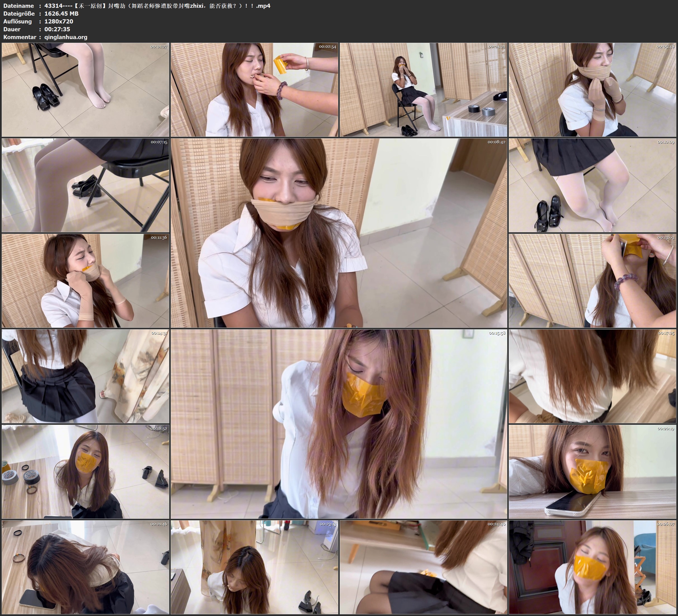
Task: Click the last frame at 00:26:07
Action: (593, 567)
